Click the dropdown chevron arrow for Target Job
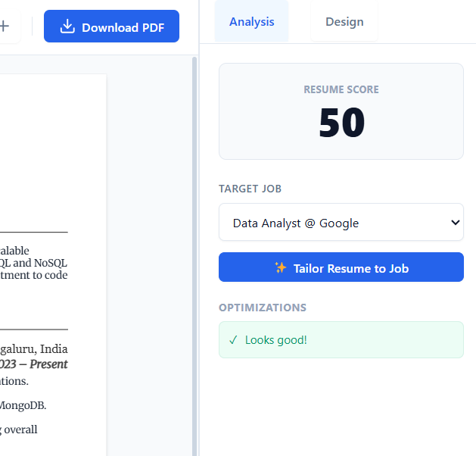Image resolution: width=476 pixels, height=456 pixels. coord(455,223)
